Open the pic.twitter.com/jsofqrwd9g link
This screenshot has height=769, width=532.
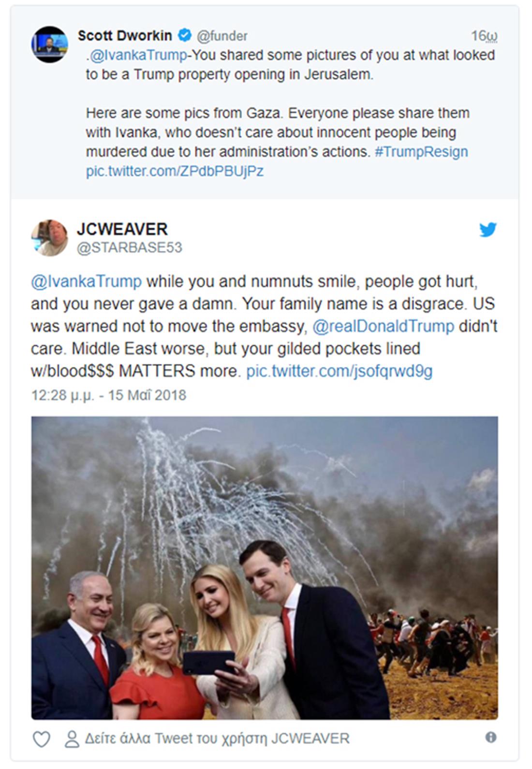(340, 371)
